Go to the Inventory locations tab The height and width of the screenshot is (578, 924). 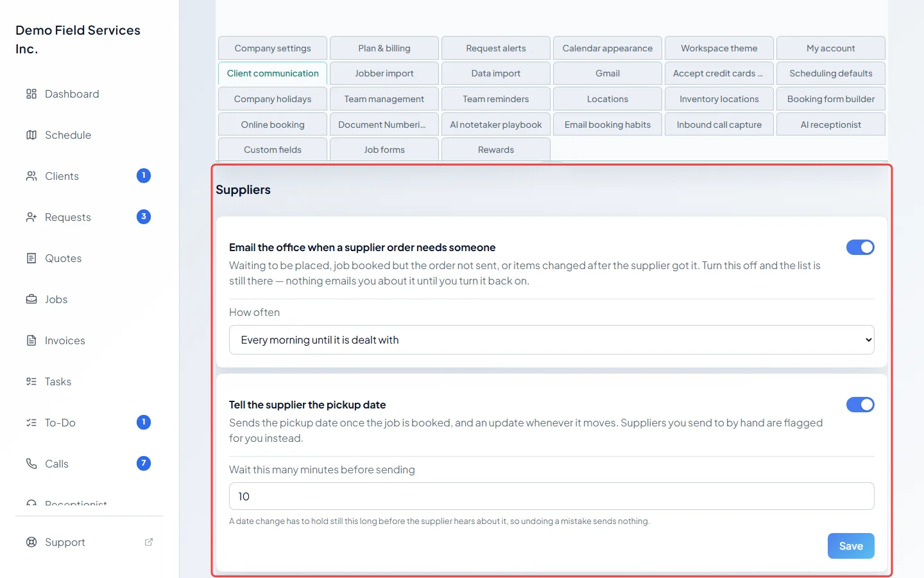[719, 99]
